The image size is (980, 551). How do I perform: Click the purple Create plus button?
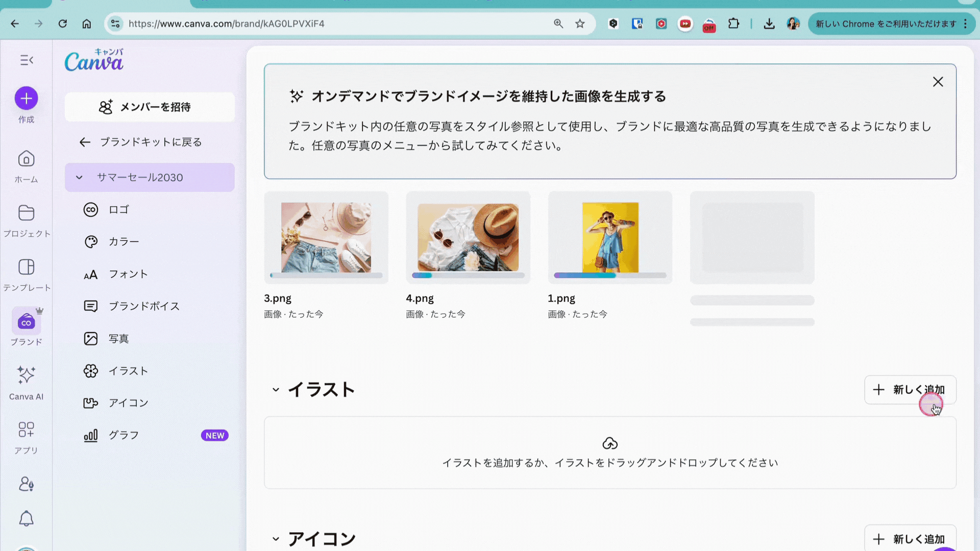(26, 98)
